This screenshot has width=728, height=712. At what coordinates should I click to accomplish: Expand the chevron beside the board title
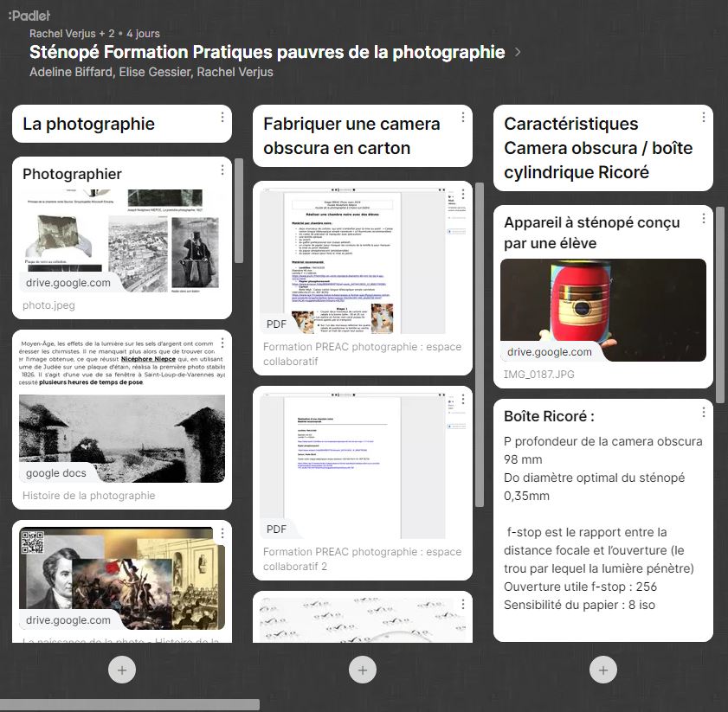click(x=518, y=52)
